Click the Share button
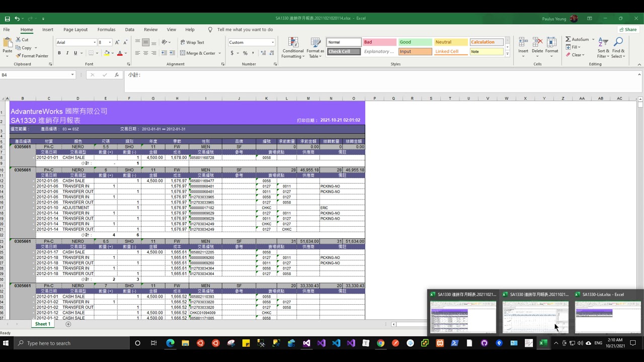 [x=628, y=30]
